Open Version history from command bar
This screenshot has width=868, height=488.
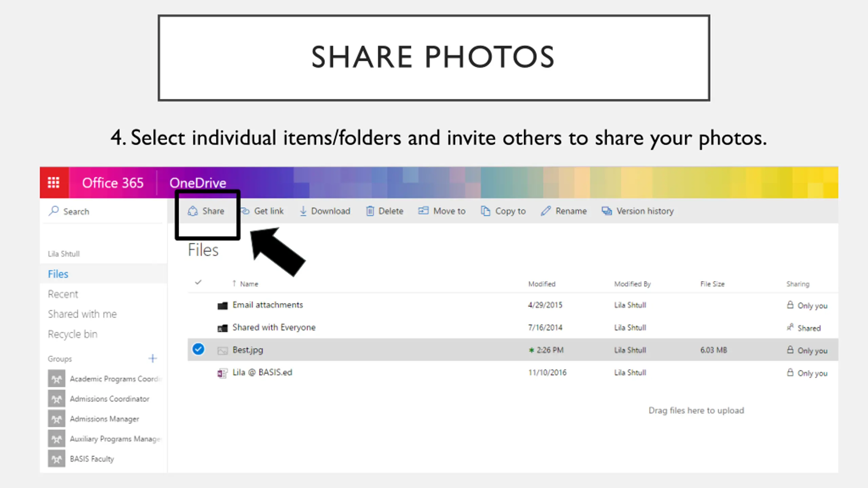pyautogui.click(x=645, y=211)
